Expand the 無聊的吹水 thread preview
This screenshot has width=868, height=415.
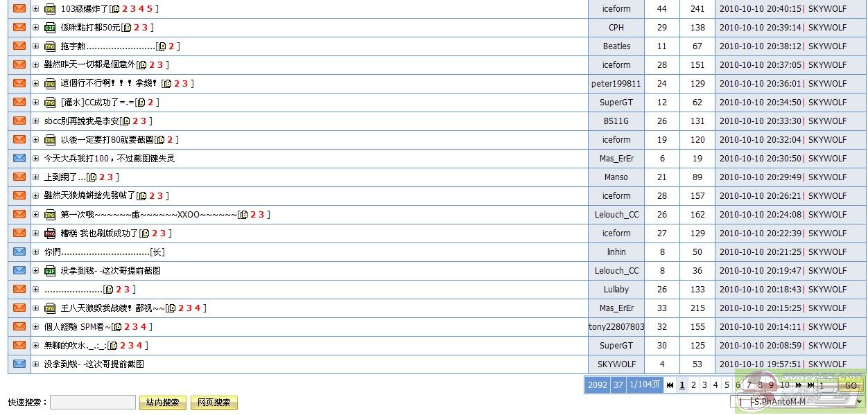point(36,346)
